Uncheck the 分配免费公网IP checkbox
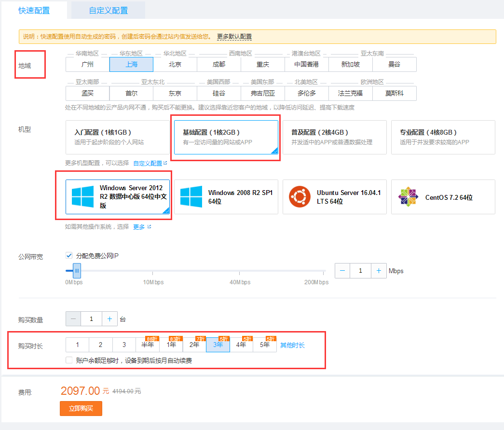Screen dimensions: 504x430 [x=70, y=256]
